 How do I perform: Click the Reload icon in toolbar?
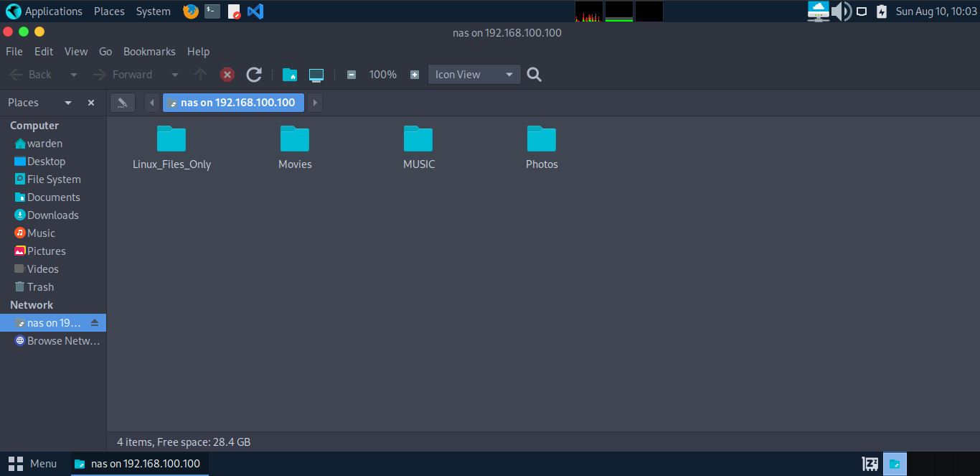(254, 75)
